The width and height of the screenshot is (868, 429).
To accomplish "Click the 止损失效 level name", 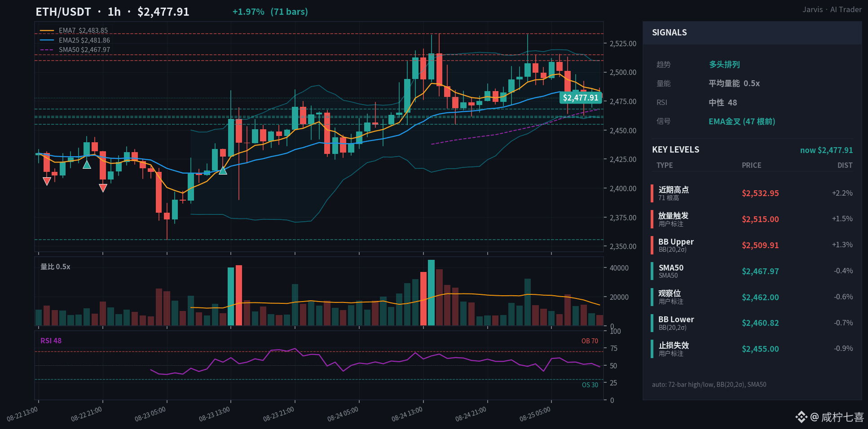I will 674,346.
